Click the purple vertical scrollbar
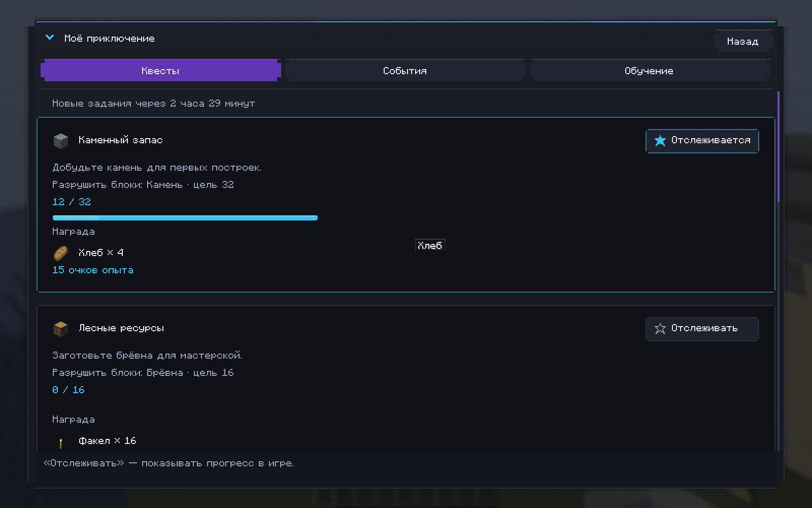This screenshot has height=508, width=812. click(x=779, y=147)
